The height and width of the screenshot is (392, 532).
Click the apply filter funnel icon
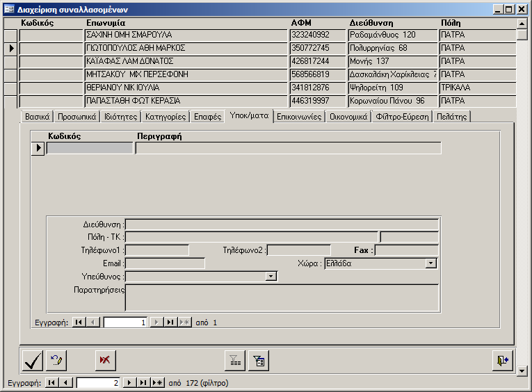[x=235, y=360]
